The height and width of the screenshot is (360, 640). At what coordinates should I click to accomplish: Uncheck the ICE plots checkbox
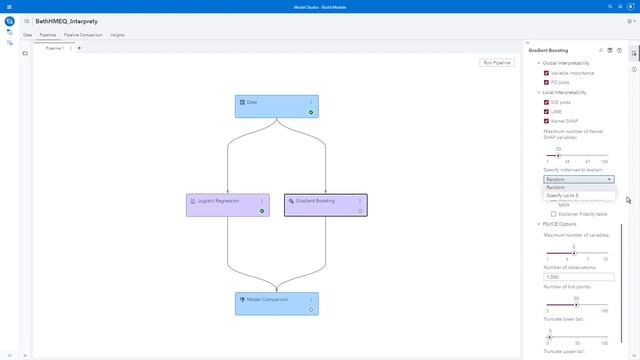coord(546,102)
